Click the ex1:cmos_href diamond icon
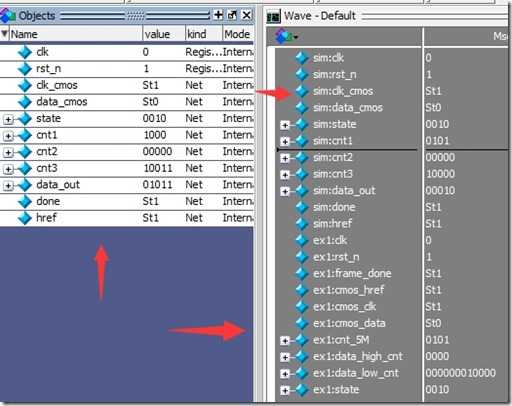The height and width of the screenshot is (406, 512). click(x=302, y=290)
